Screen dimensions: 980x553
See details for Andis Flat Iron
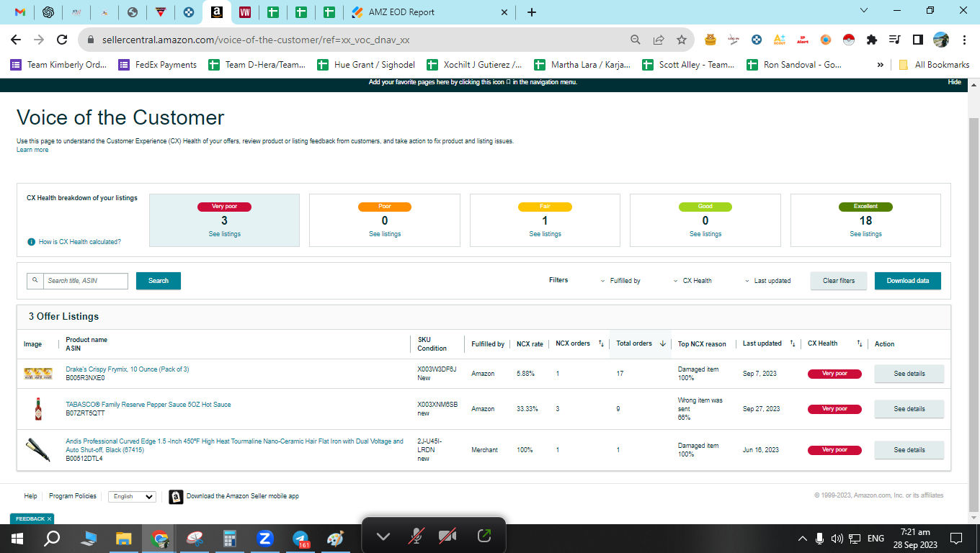pos(909,450)
